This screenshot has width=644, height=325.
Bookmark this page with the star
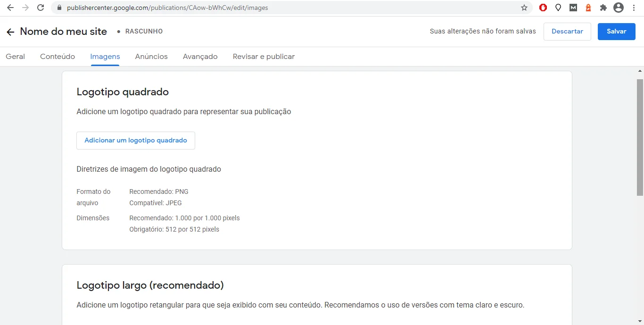[524, 8]
